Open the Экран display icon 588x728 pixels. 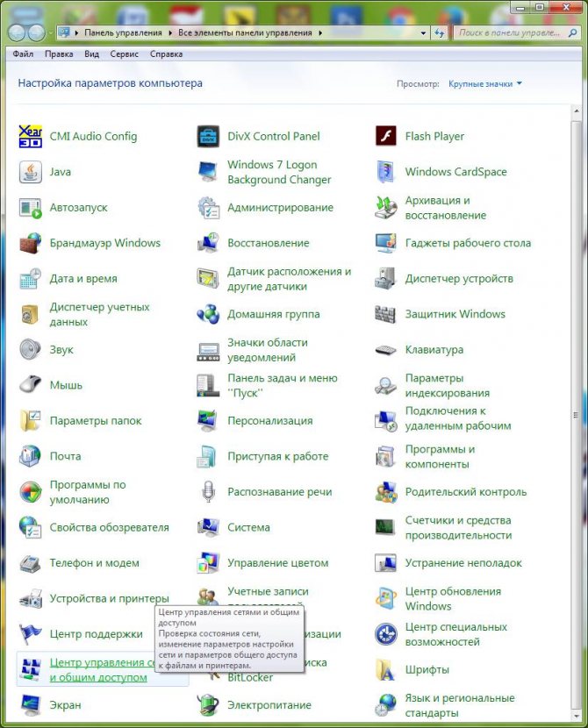(30, 705)
